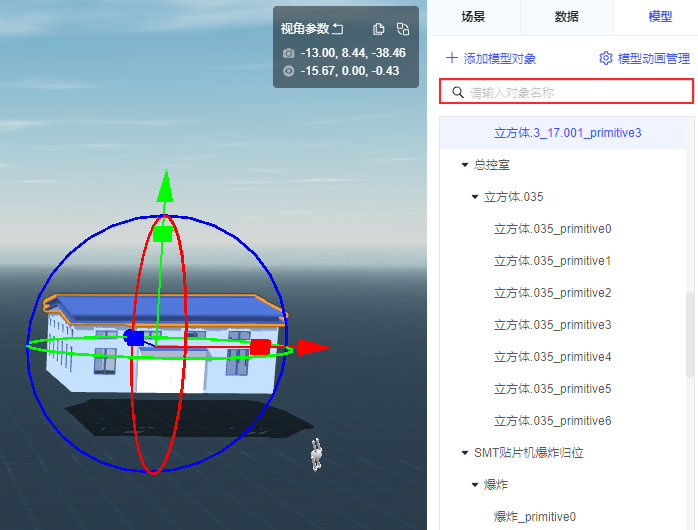Select the green Y-axis scale square handle

click(162, 234)
